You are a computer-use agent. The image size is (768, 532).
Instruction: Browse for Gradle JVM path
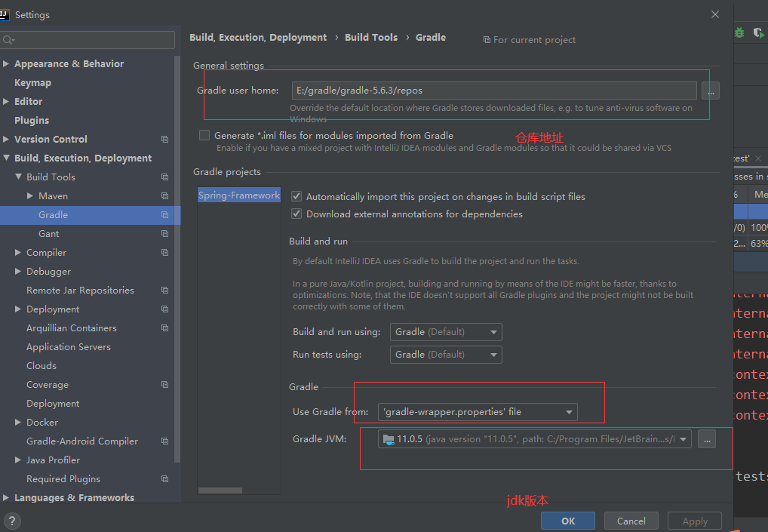tap(707, 439)
